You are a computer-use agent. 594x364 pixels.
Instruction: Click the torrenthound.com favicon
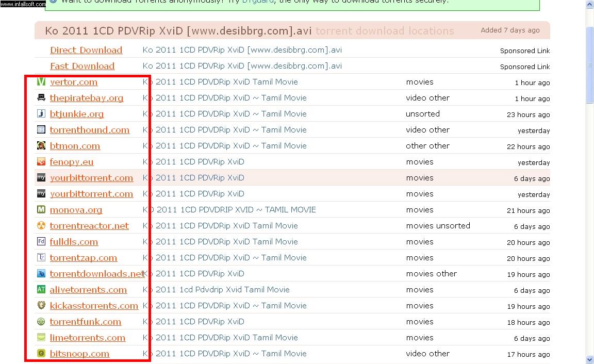coord(41,129)
